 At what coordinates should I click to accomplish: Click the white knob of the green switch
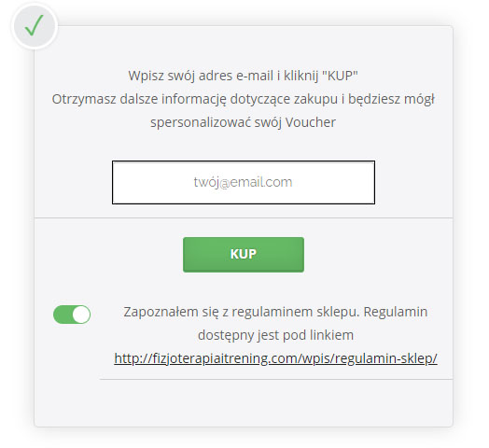tap(81, 315)
